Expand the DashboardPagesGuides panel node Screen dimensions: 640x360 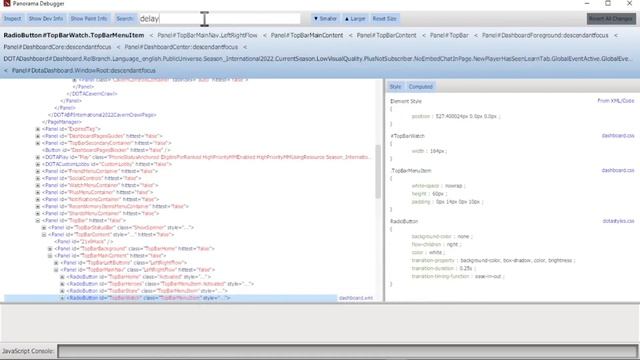pyautogui.click(x=38, y=136)
